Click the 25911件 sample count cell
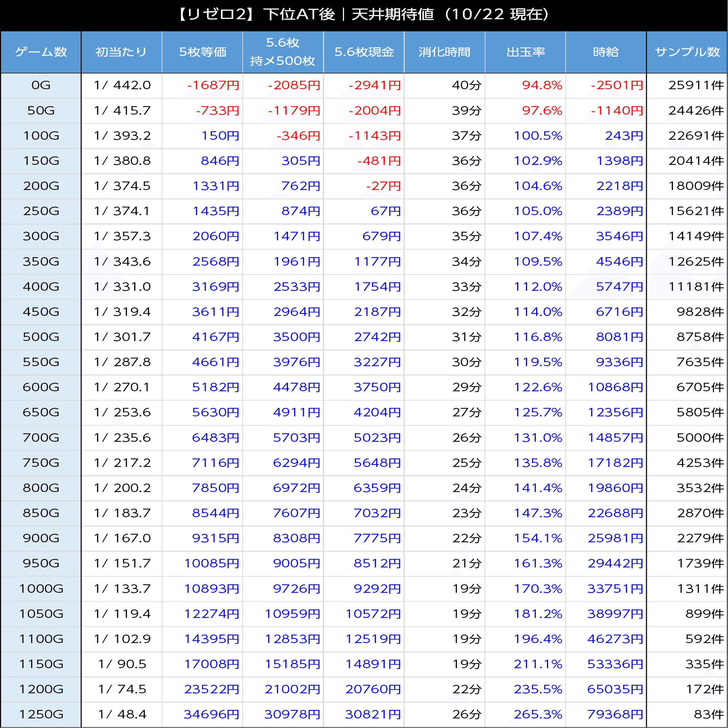This screenshot has width=728, height=728. point(696,85)
